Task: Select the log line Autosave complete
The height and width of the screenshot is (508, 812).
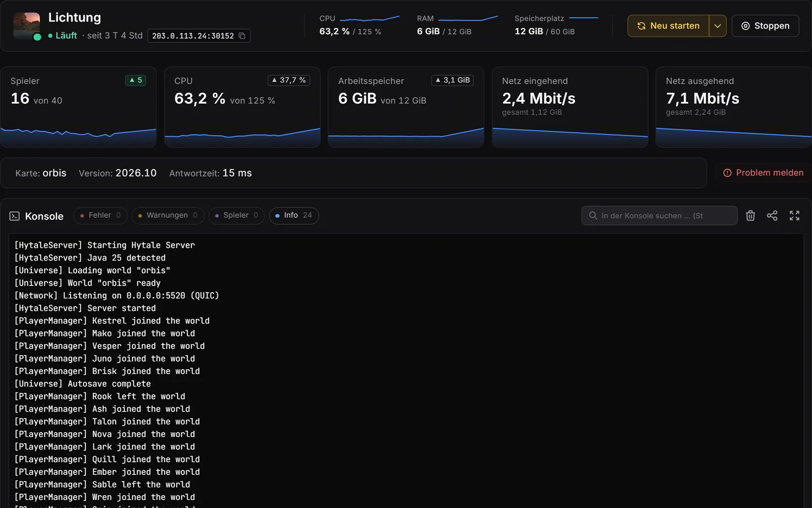Action: 83,384
